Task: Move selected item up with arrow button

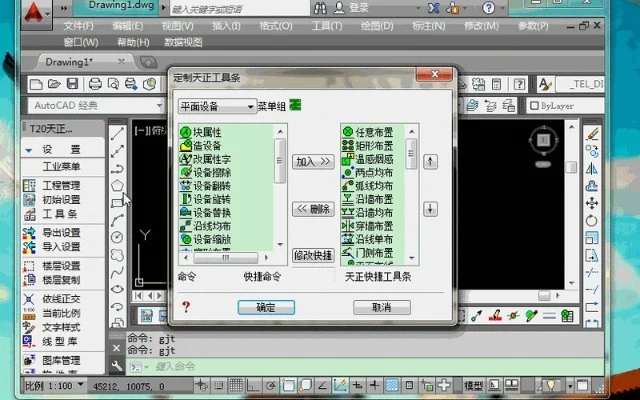Action: (x=430, y=162)
